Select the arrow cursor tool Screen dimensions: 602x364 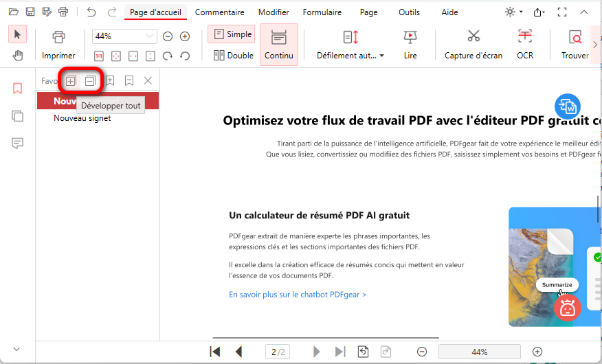tap(17, 34)
